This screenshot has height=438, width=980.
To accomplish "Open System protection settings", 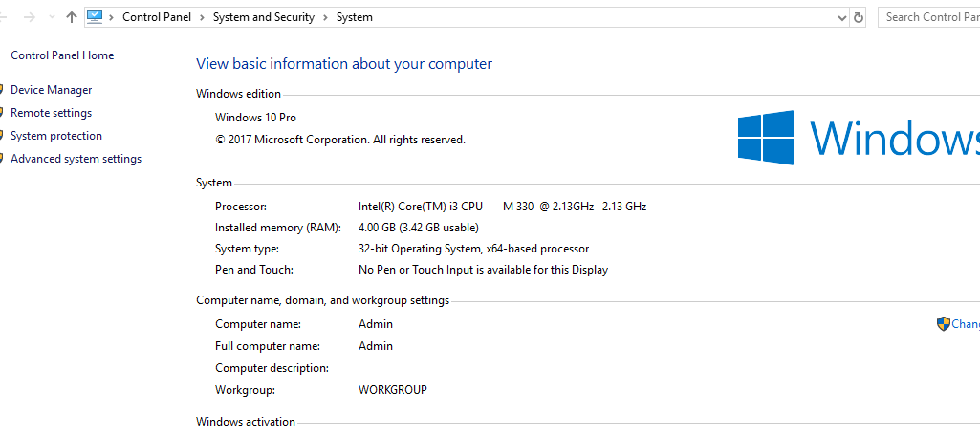I will coord(56,136).
